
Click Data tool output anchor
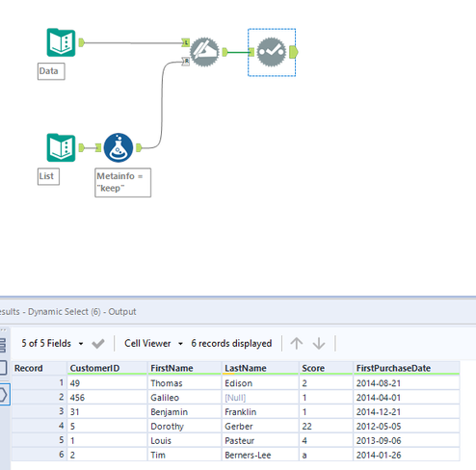click(x=82, y=42)
